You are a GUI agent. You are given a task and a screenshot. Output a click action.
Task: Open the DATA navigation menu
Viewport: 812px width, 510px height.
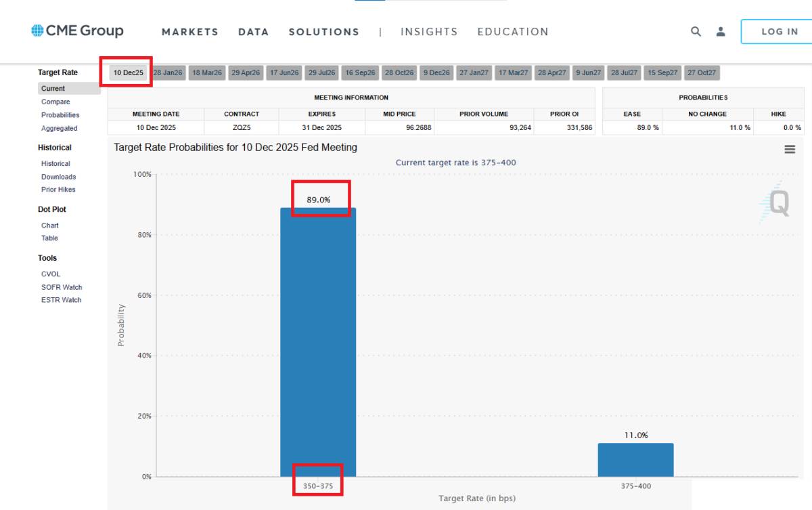(254, 32)
